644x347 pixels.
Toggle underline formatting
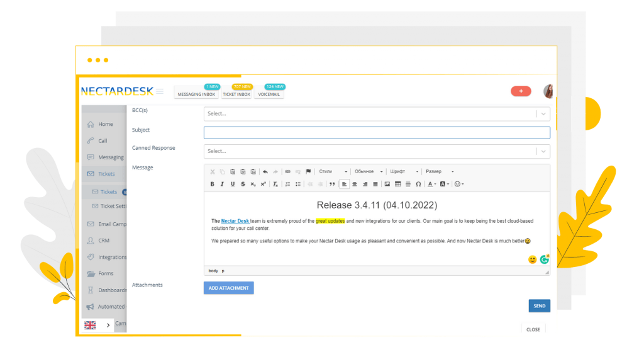coord(233,184)
